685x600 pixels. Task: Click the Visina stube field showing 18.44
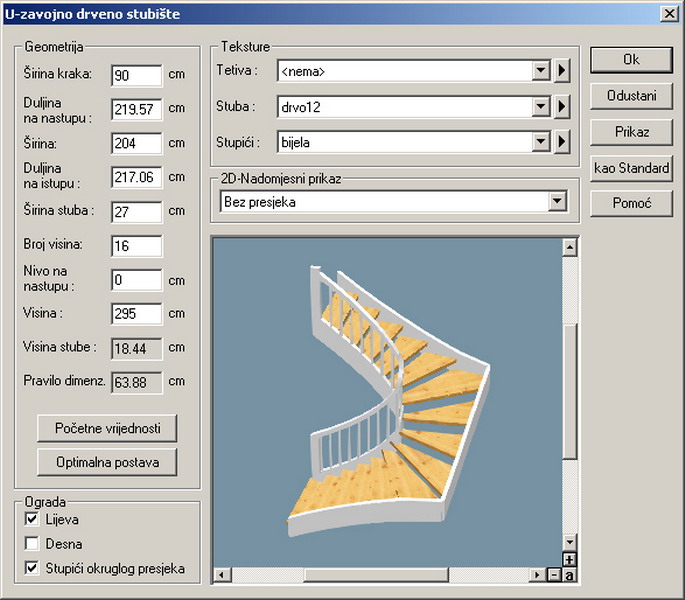pyautogui.click(x=137, y=348)
